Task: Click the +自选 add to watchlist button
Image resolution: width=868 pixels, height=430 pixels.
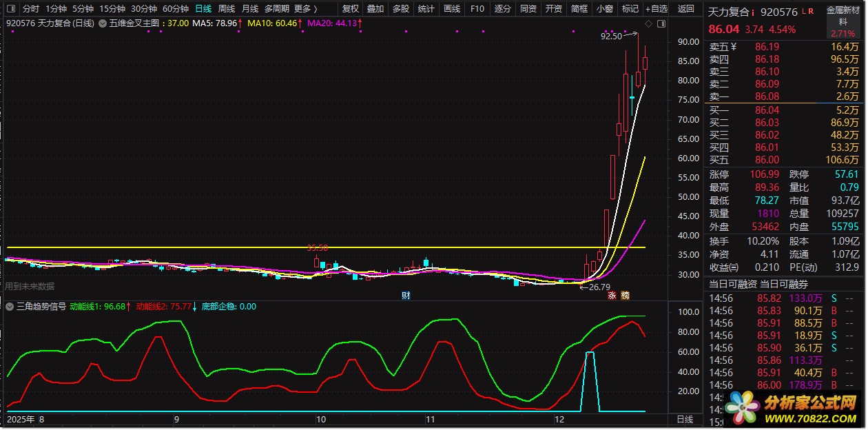Action: 656,9
